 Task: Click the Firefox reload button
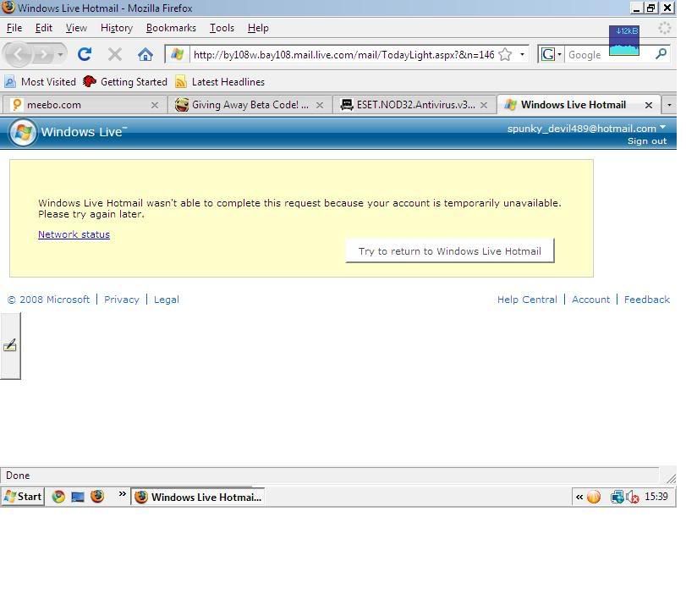pyautogui.click(x=85, y=54)
